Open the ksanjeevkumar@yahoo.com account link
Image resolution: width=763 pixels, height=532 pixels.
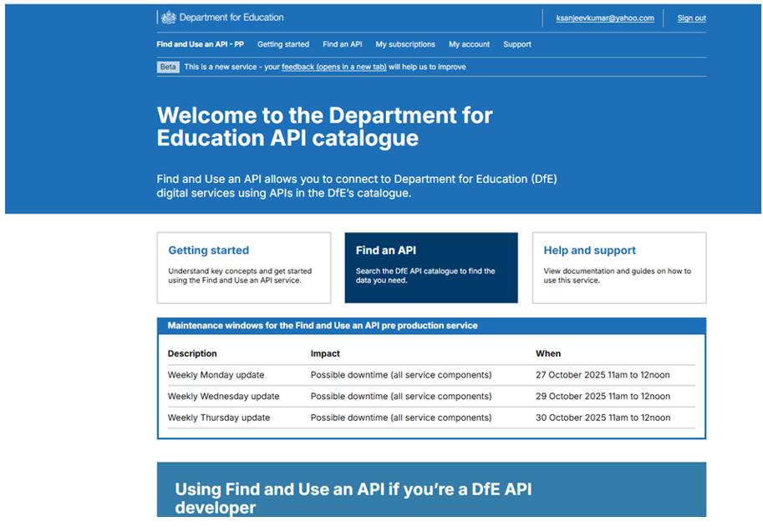point(605,18)
